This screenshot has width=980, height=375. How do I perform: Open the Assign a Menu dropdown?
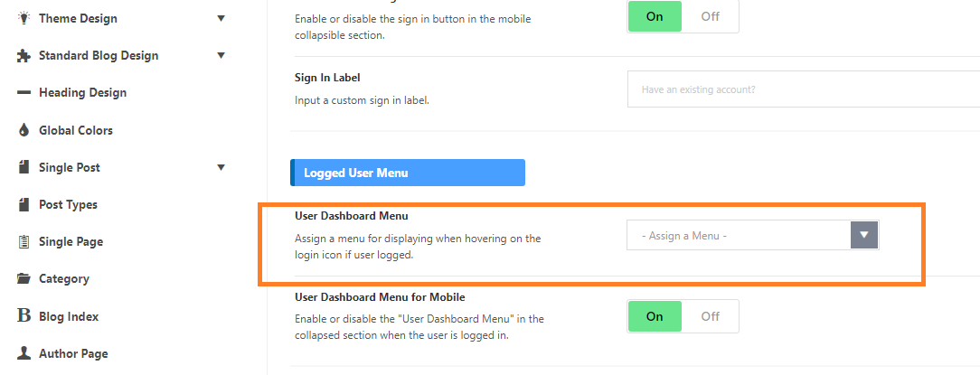(752, 236)
